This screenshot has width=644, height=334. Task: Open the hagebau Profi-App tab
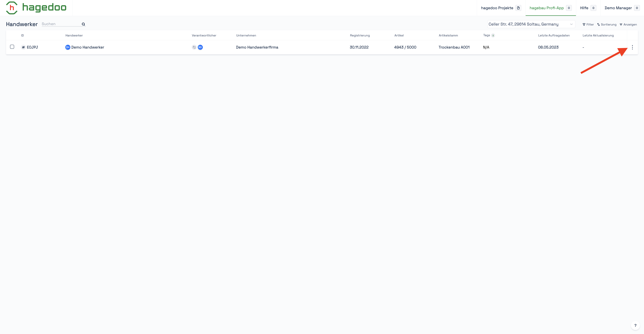coord(547,8)
